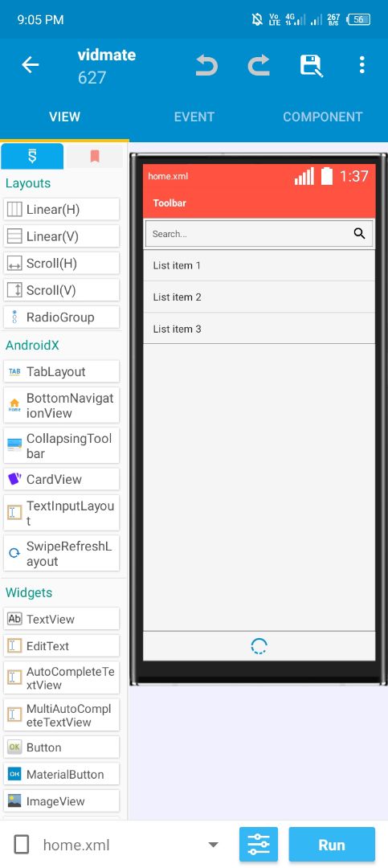Pick the RadioGroup layout item
Viewport: 388px width, 868px height.
pos(61,317)
